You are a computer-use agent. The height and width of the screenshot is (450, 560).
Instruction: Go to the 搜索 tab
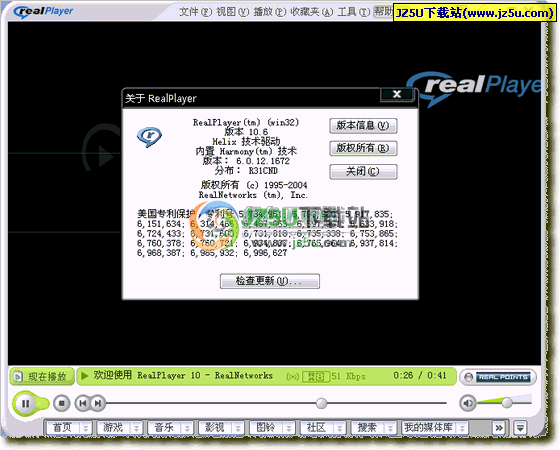[x=367, y=427]
